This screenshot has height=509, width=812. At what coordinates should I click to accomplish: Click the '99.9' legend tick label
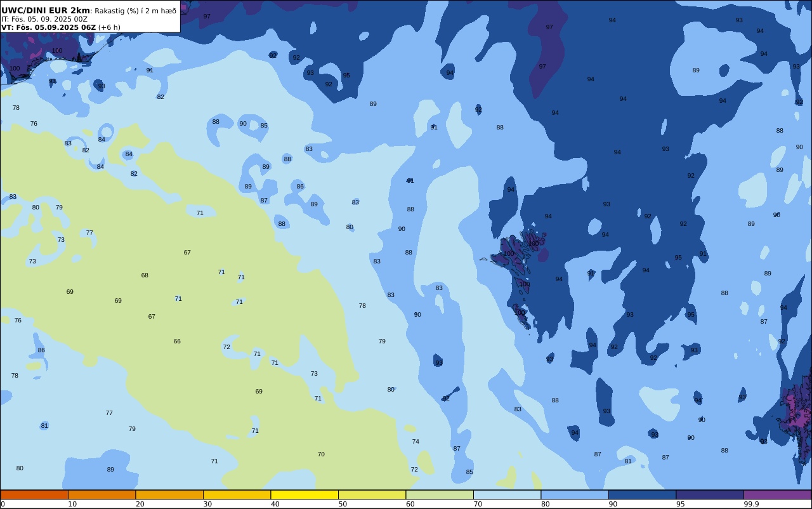[x=752, y=504]
